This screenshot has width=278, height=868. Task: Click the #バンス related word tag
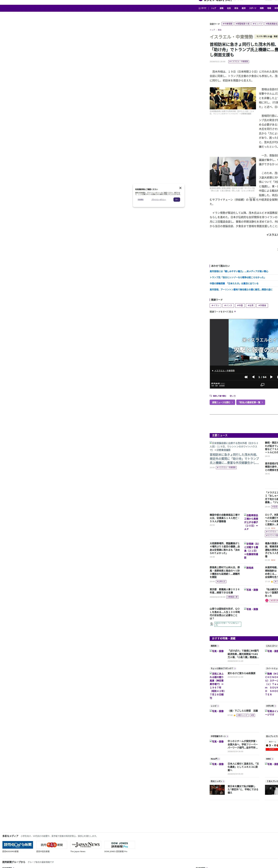click(228, 306)
